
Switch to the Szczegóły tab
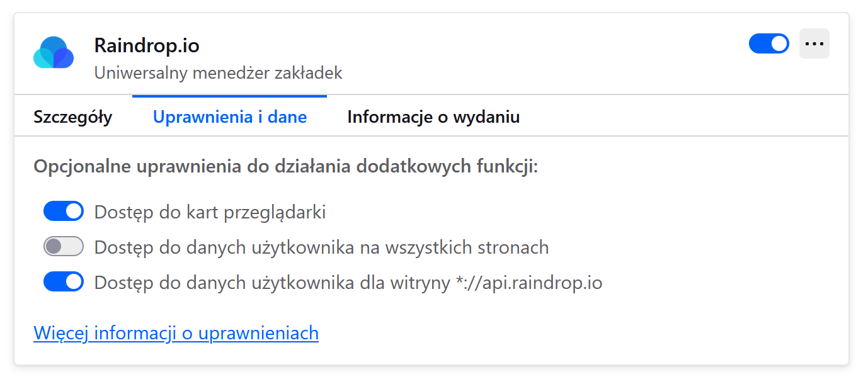tap(73, 117)
